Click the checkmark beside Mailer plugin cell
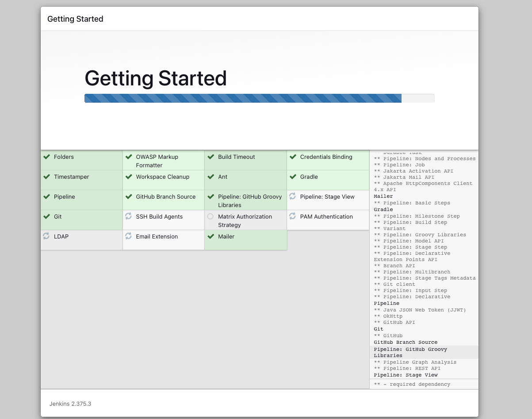This screenshot has height=419, width=532. pos(211,236)
